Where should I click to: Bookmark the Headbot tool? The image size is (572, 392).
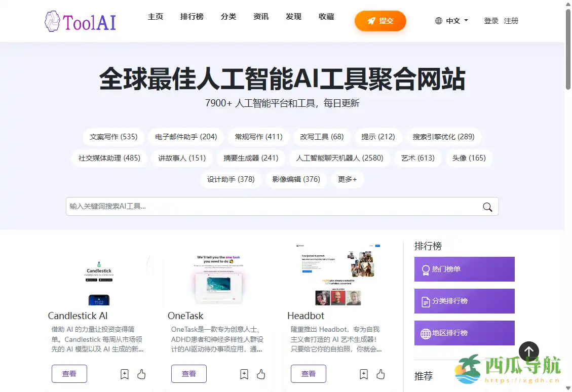[x=364, y=374]
